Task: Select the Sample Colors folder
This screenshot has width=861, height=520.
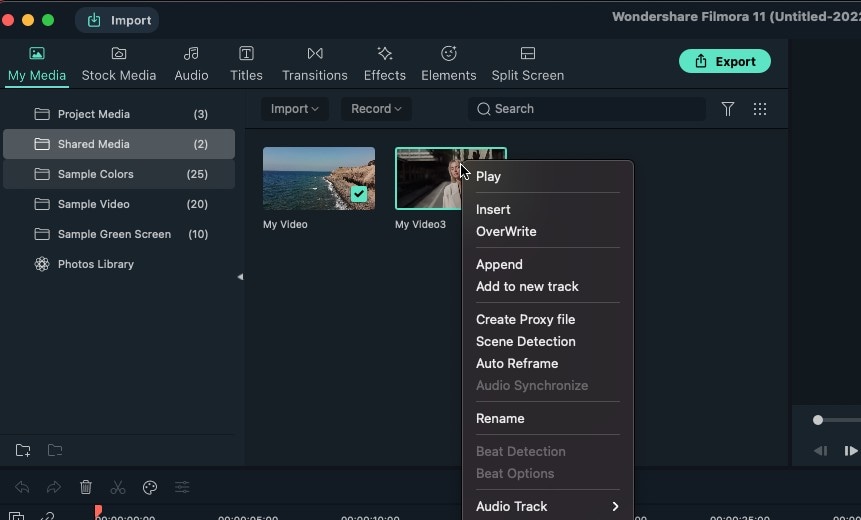Action: tap(119, 174)
